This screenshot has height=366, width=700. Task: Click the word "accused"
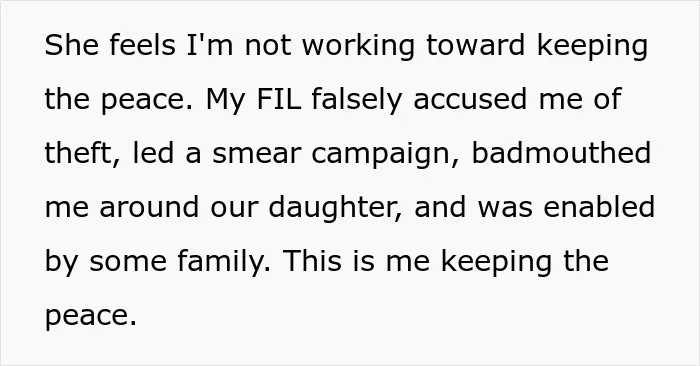coord(470,99)
